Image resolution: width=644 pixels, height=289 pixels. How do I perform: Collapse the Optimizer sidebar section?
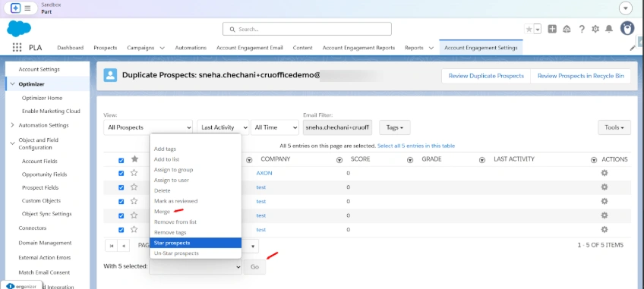pyautogui.click(x=12, y=83)
